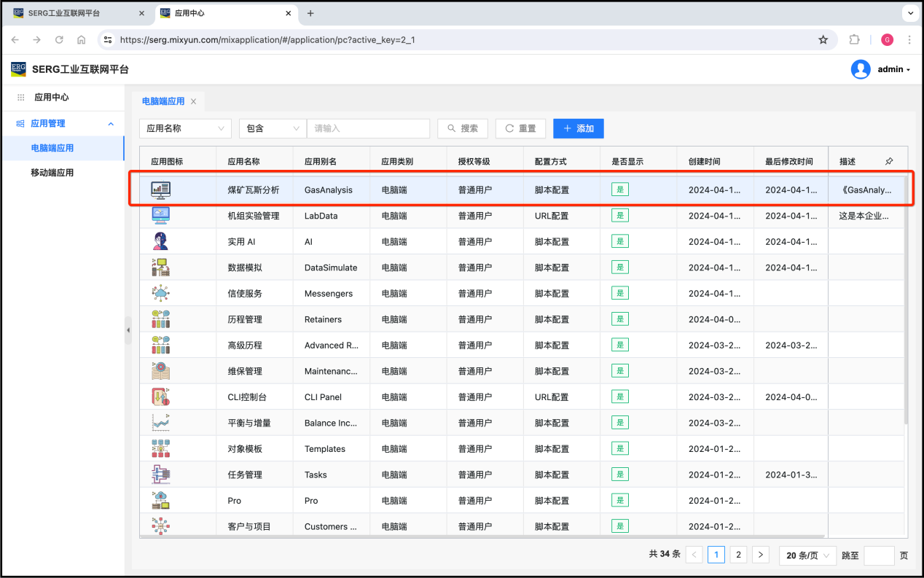
Task: Change page size via 20 条/页 dropdown
Action: (807, 555)
